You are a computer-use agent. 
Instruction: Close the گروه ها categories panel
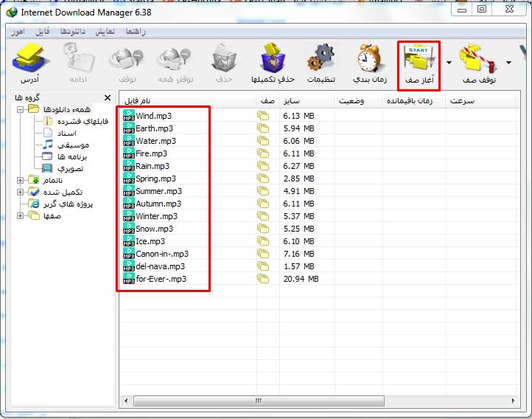coord(108,98)
